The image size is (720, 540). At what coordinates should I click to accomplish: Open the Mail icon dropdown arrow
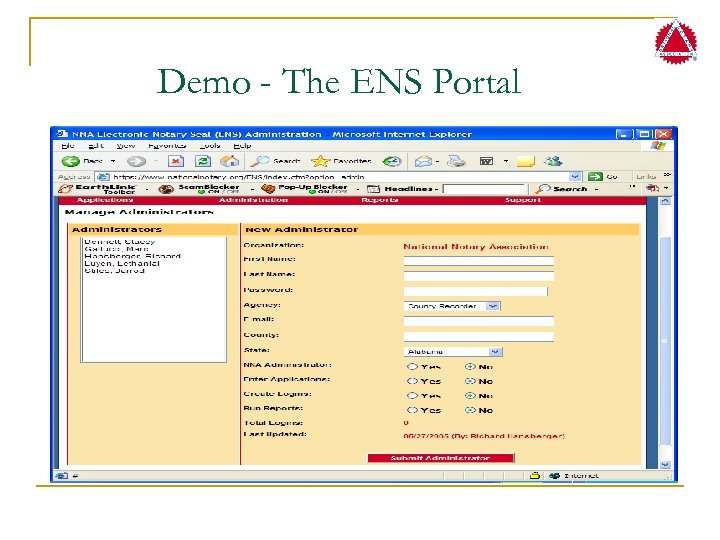437,161
